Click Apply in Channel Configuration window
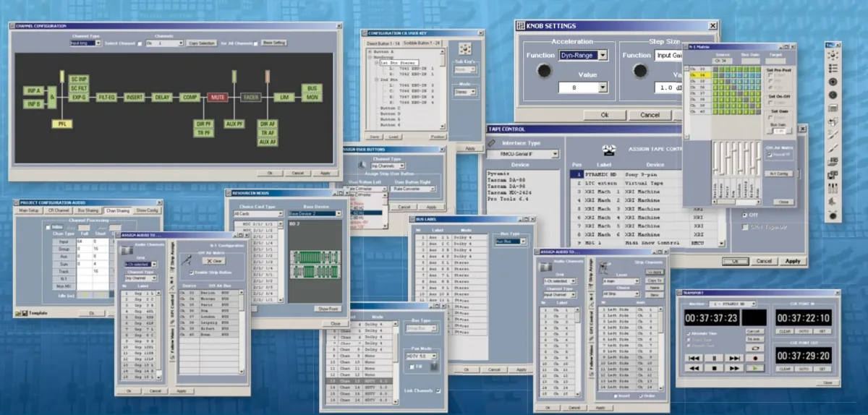The width and height of the screenshot is (868, 415). coord(325,174)
